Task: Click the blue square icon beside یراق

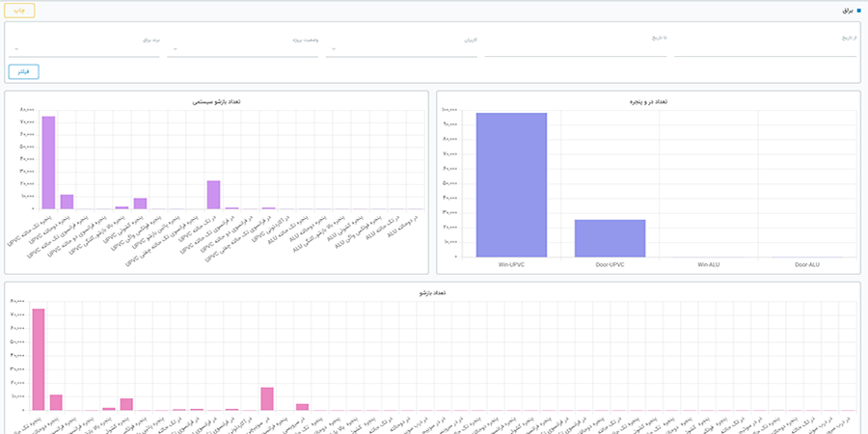Action: tap(858, 10)
